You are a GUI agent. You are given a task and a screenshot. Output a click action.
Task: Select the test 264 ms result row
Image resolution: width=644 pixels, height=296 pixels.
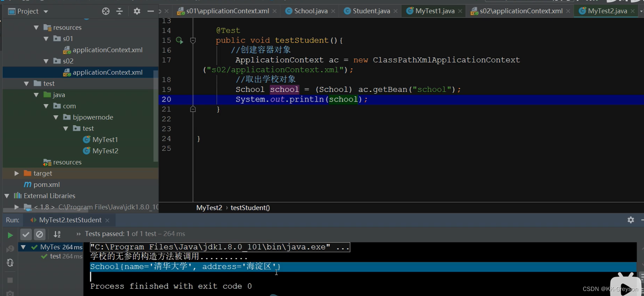click(62, 256)
